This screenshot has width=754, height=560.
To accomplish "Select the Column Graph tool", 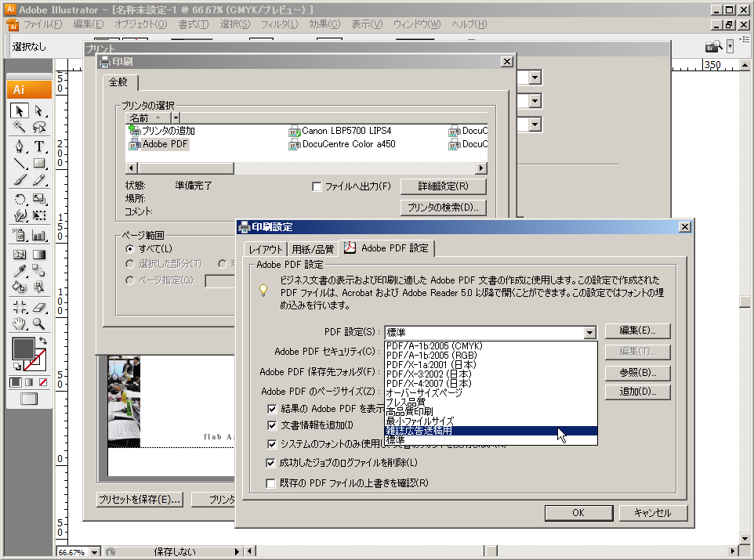I will point(39,235).
